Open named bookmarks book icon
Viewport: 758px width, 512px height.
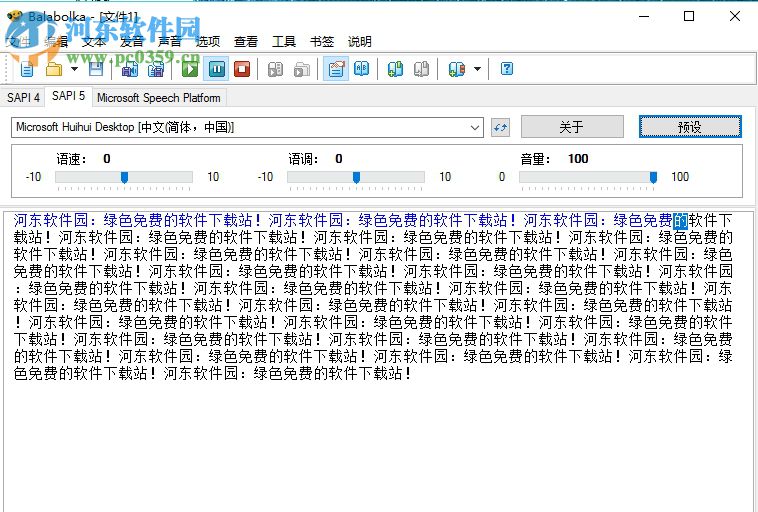457,69
